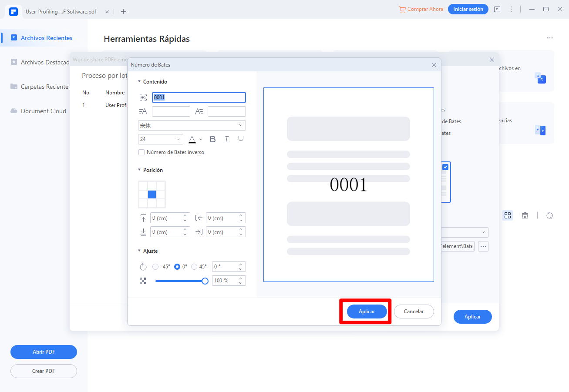Enable Número de Bates inverso checkbox
This screenshot has height=392, width=569.
click(x=141, y=152)
